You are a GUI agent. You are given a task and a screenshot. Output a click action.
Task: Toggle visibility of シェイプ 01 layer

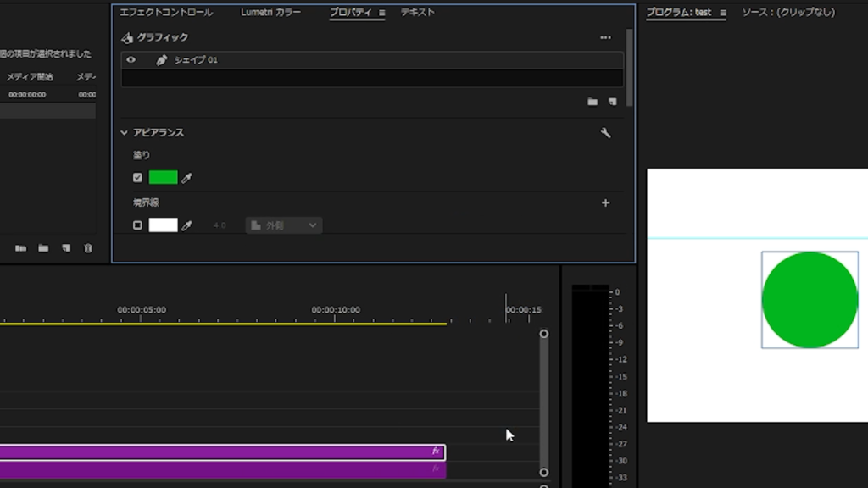click(131, 60)
